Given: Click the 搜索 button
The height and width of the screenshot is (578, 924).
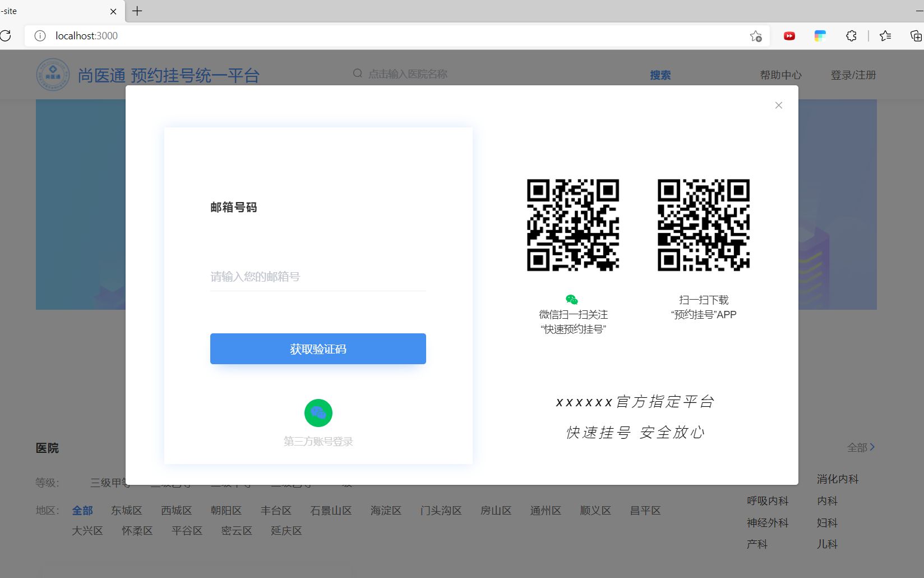Looking at the screenshot, I should coord(660,75).
